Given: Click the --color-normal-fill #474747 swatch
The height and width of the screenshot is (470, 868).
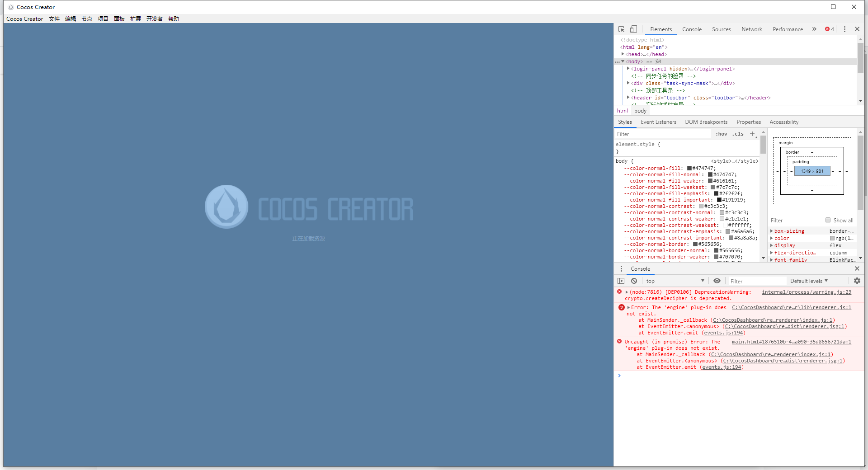Looking at the screenshot, I should 689,168.
